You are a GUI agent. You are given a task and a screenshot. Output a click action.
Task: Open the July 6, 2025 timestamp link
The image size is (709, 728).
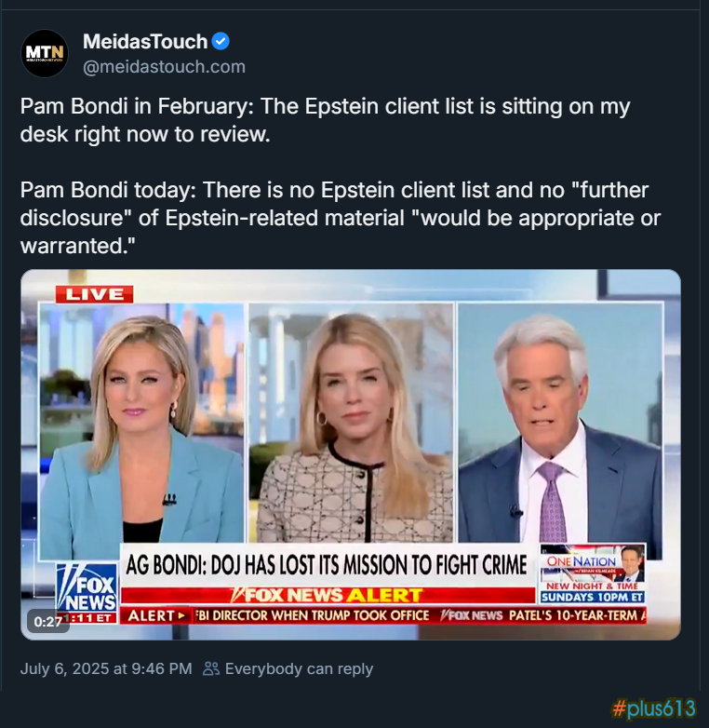[106, 668]
